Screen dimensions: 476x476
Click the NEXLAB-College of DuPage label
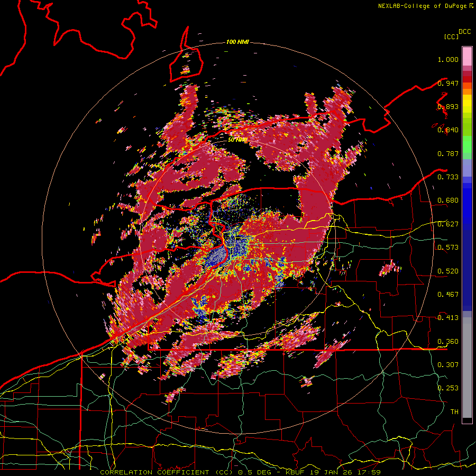(424, 6)
